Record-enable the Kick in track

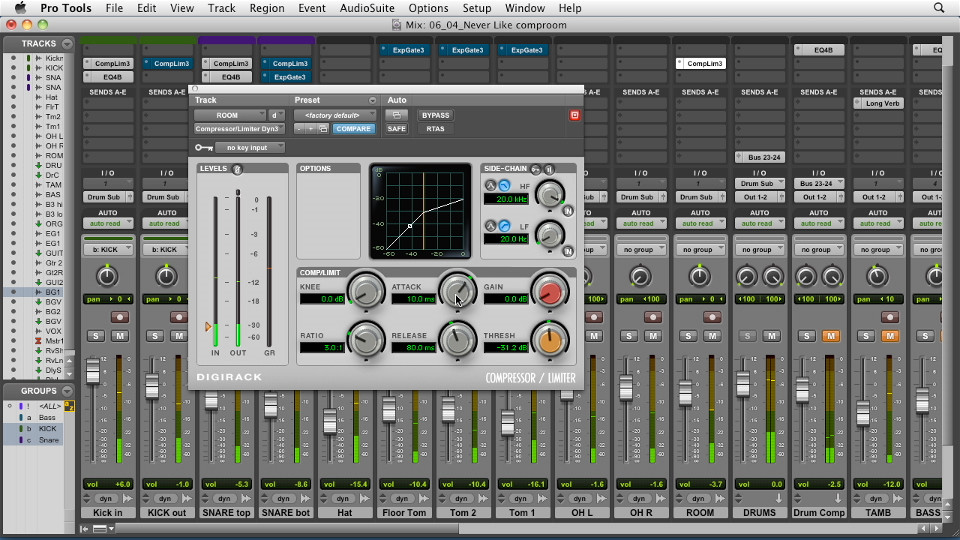119,317
